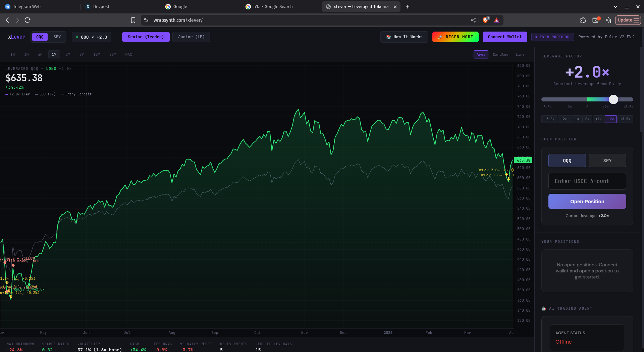Switch to the Telegram Web tab

40,7
